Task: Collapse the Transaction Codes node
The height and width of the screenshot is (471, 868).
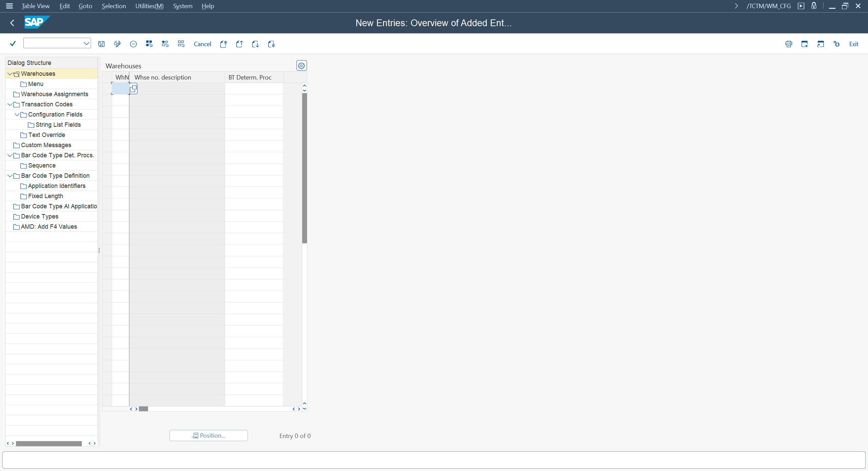Action: coord(10,104)
